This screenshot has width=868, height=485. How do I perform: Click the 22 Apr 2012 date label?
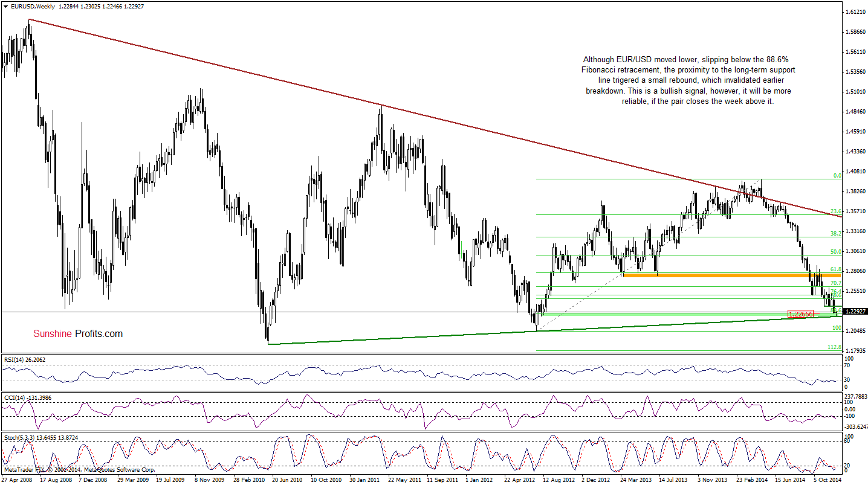[519, 480]
